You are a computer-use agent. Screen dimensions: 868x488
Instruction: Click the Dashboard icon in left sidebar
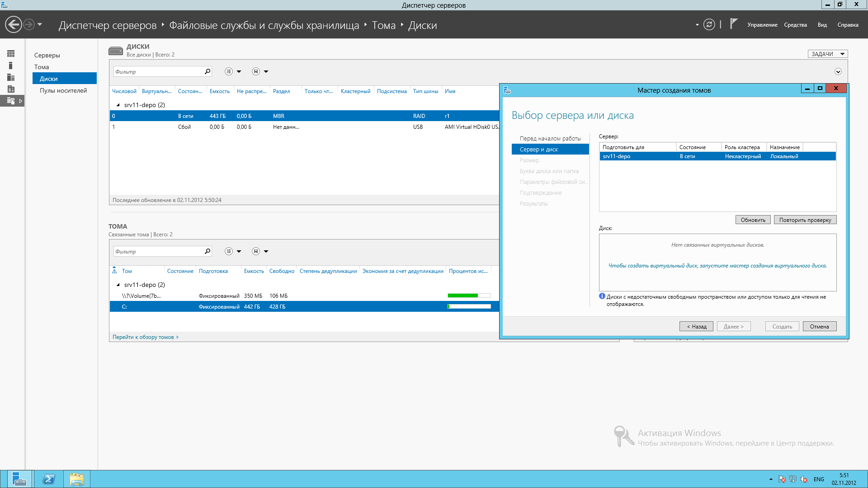click(11, 54)
